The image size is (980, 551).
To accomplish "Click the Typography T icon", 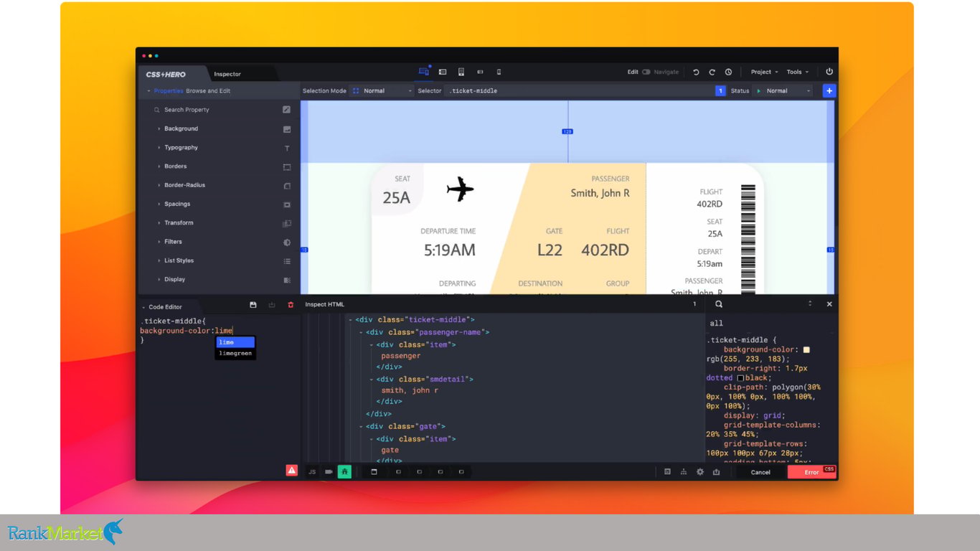I will pyautogui.click(x=287, y=148).
